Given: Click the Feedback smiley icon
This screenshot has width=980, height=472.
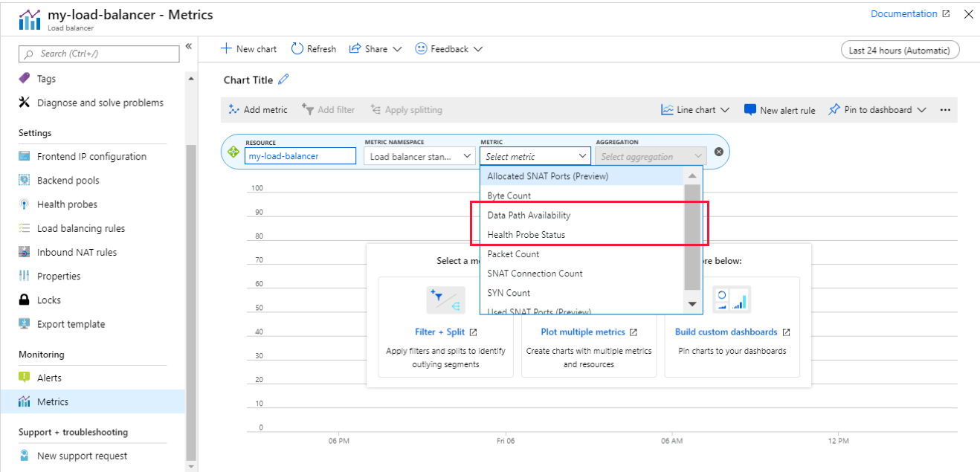Looking at the screenshot, I should click(422, 48).
